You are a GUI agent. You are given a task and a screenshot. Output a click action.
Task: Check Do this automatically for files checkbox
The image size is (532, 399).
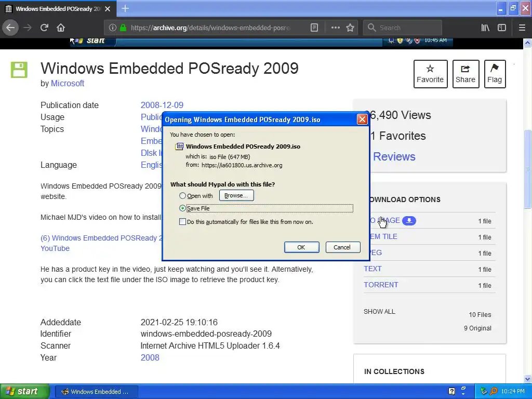click(x=182, y=221)
